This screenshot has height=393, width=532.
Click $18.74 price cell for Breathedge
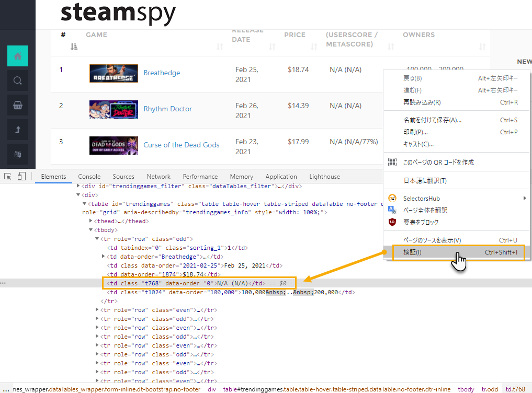pyautogui.click(x=298, y=70)
